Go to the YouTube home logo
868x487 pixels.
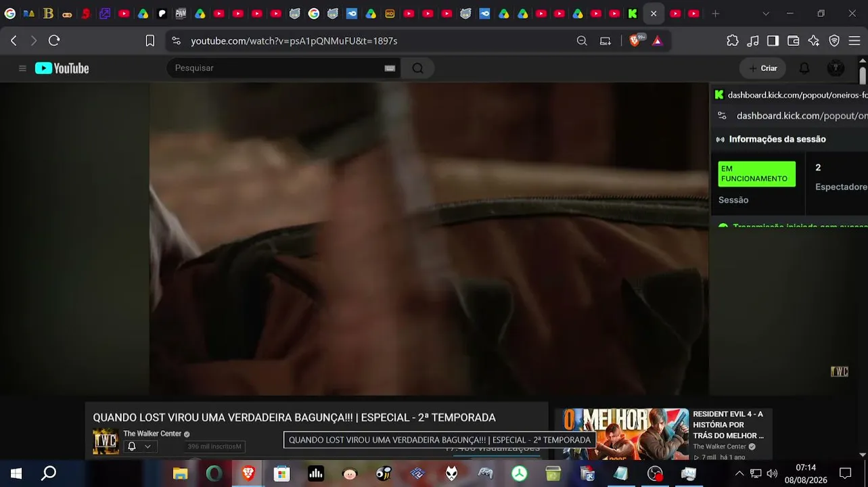[x=62, y=68]
